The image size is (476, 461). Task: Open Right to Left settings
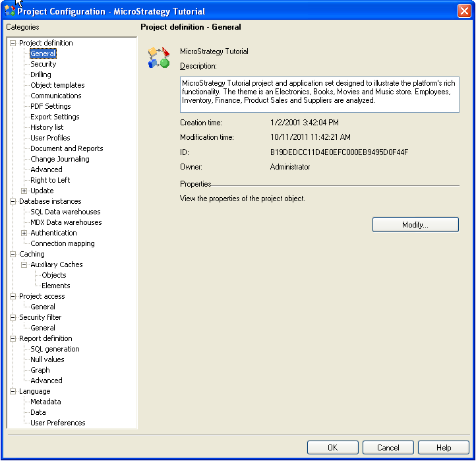tap(50, 180)
